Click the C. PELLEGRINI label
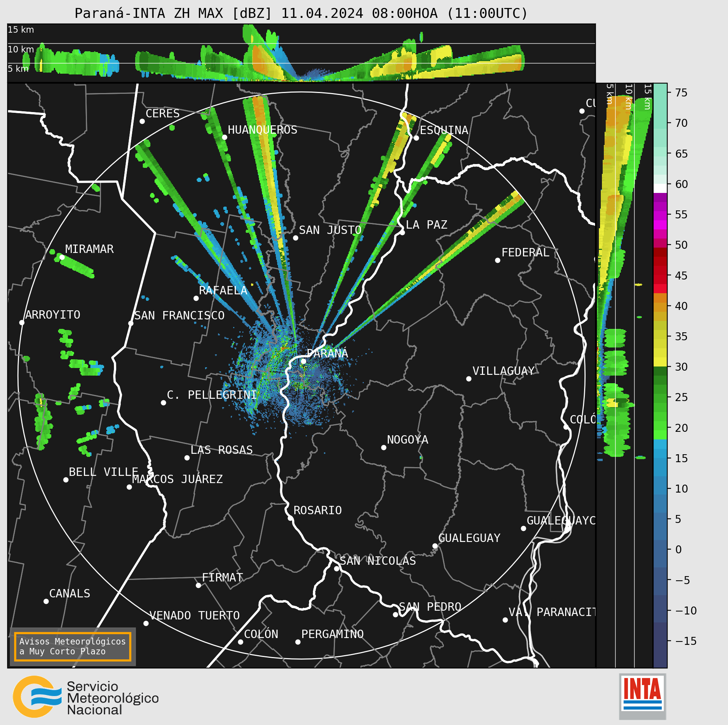 (x=212, y=395)
